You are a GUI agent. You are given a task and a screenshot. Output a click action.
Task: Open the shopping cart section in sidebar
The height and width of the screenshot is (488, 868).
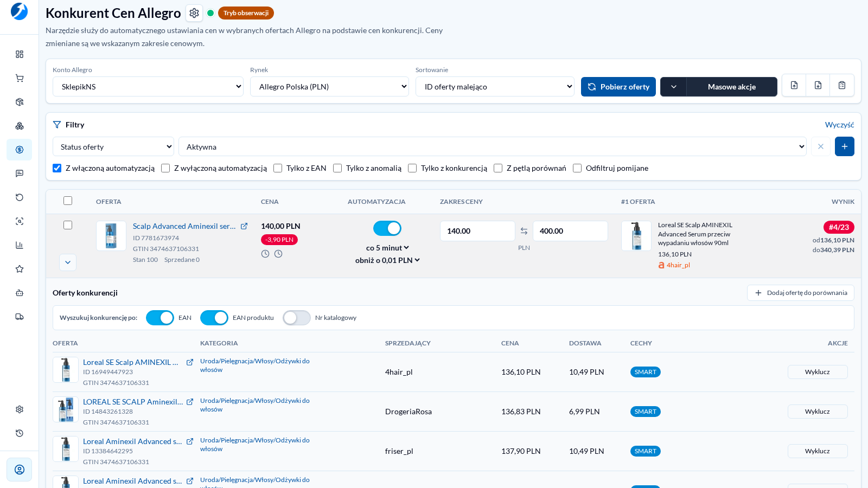[20, 78]
